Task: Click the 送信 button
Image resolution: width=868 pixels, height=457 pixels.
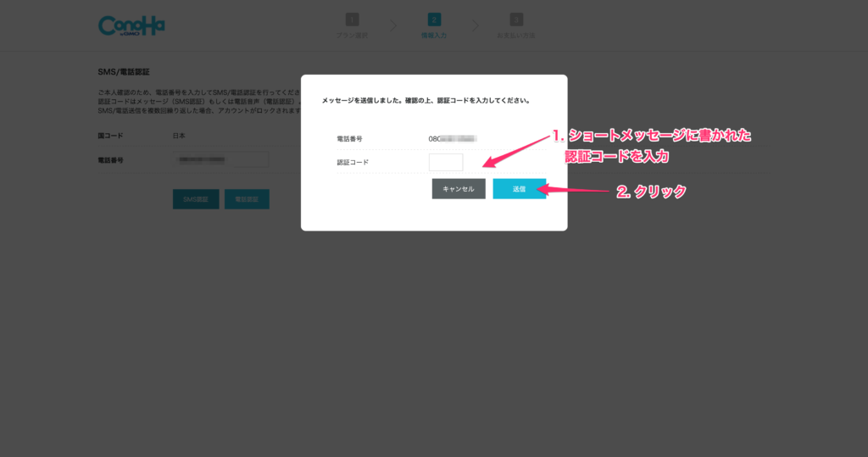Action: click(520, 189)
